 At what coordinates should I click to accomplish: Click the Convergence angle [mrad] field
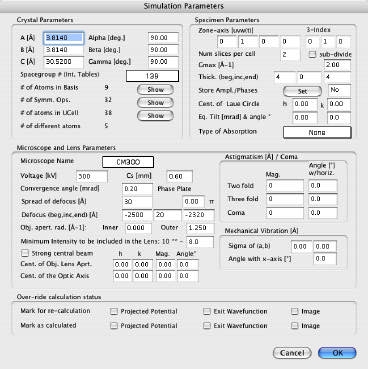[137, 189]
